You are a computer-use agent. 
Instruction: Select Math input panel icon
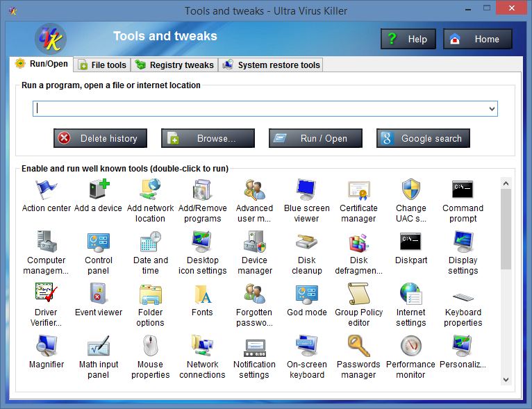[99, 346]
